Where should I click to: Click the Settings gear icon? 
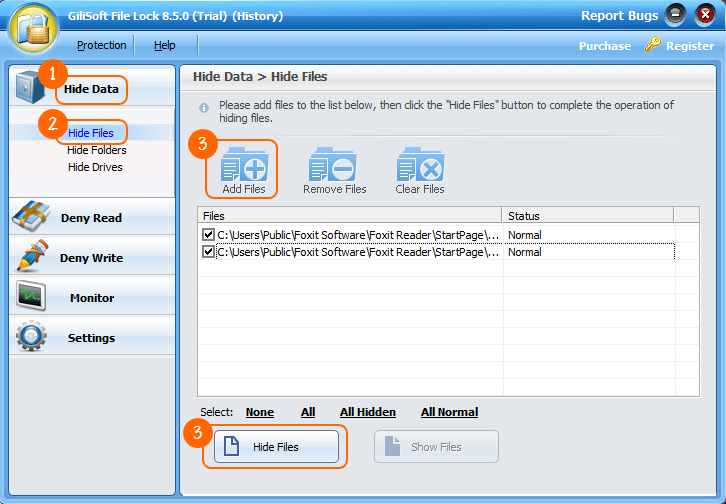pyautogui.click(x=31, y=336)
